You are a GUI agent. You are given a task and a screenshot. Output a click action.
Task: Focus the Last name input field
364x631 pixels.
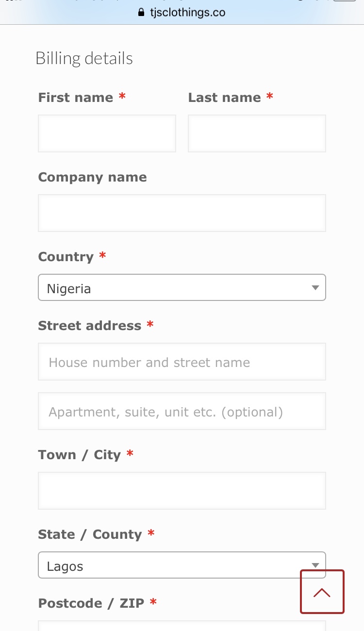pyautogui.click(x=257, y=133)
